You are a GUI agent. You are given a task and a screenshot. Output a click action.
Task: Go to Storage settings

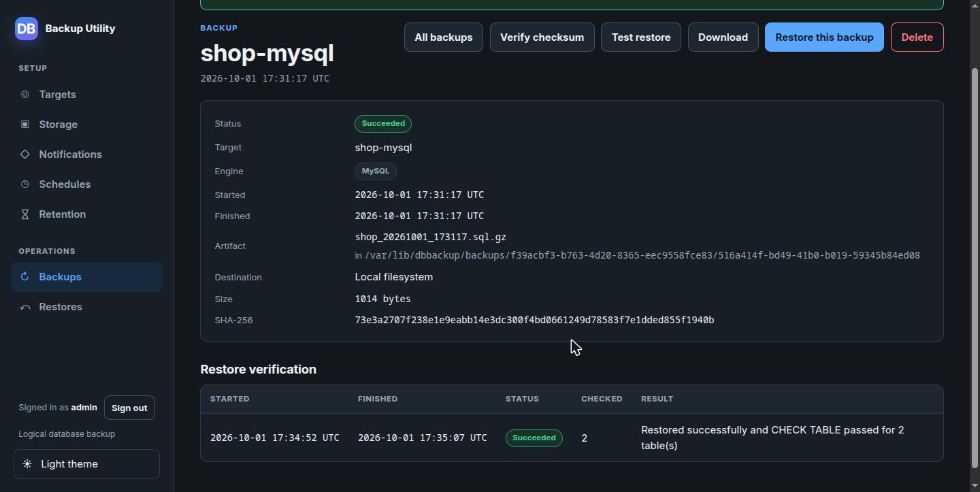(86, 125)
